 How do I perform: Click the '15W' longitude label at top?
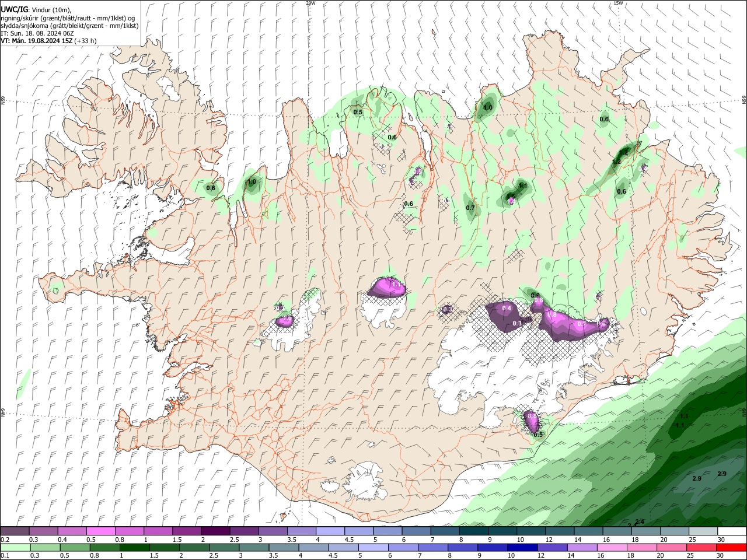pos(618,3)
